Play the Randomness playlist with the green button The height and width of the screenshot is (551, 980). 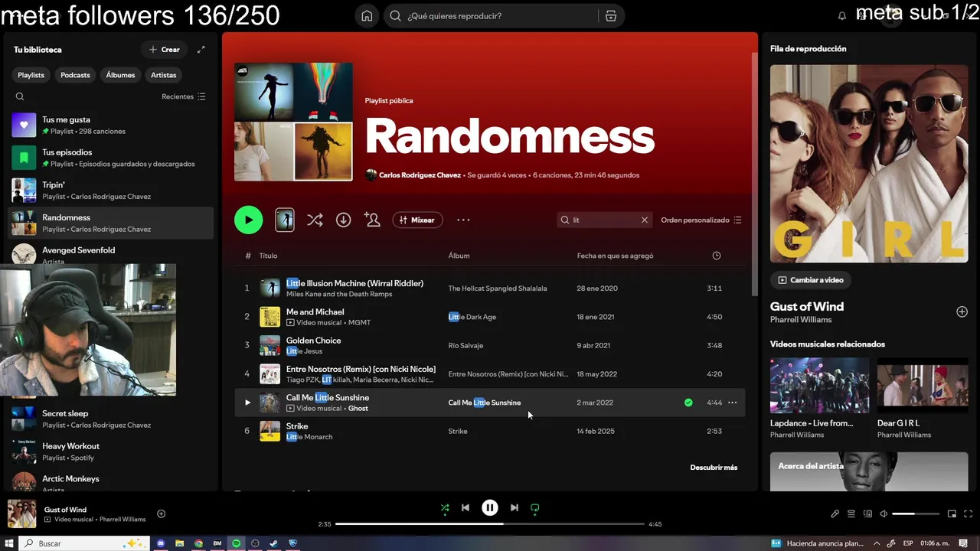248,220
